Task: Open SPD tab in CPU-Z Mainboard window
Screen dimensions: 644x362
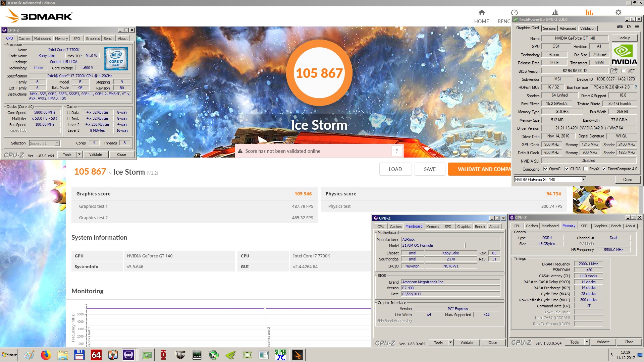Action: [x=448, y=227]
